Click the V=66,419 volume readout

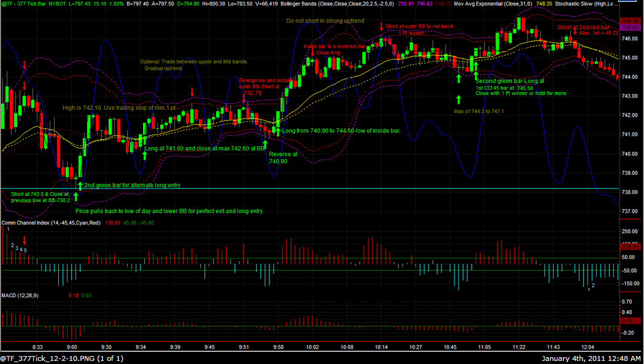pyautogui.click(x=266, y=4)
